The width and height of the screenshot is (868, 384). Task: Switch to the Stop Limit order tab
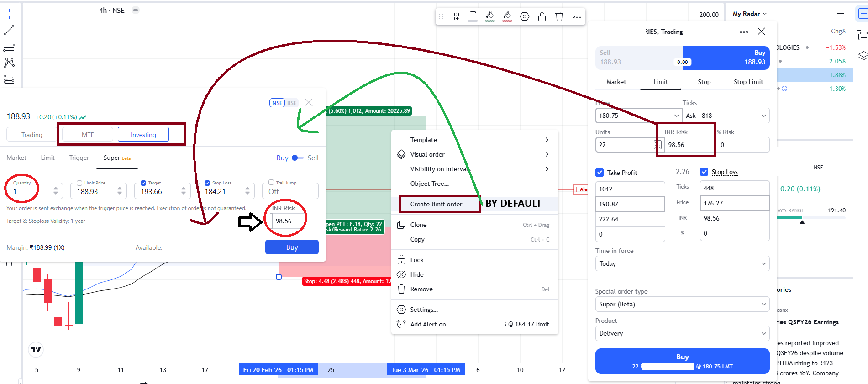pyautogui.click(x=748, y=82)
